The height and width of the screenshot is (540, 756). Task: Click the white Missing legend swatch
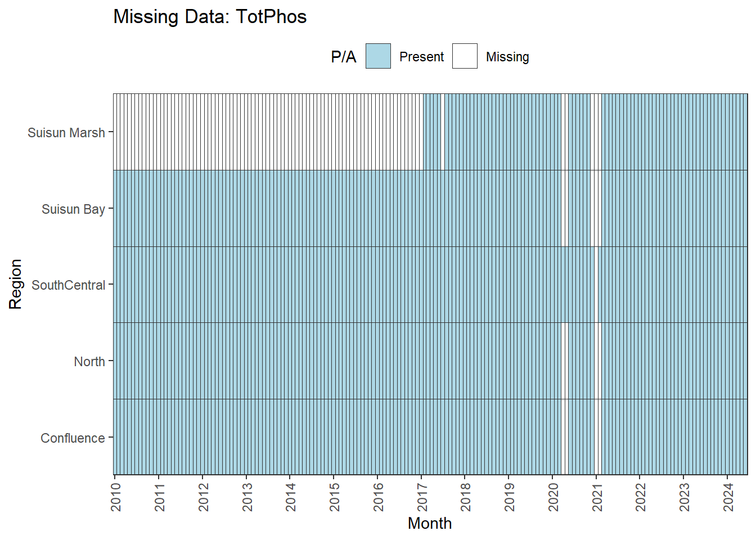click(465, 56)
